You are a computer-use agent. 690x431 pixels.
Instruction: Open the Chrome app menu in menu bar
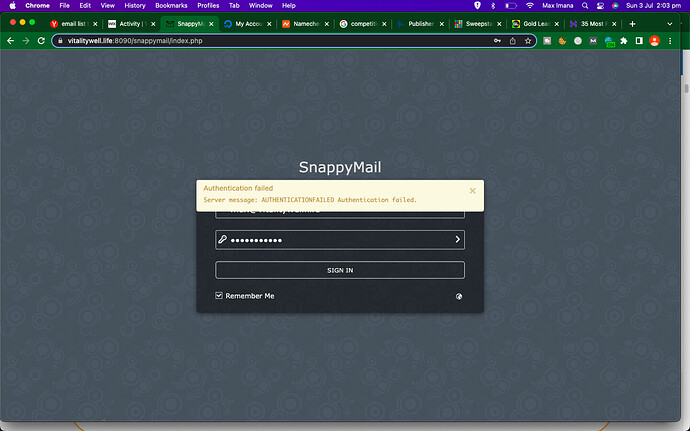[x=37, y=5]
